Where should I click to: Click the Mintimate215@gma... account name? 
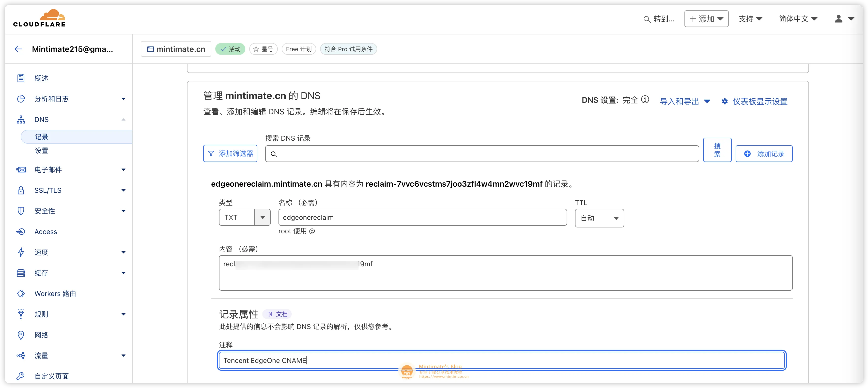(x=72, y=49)
